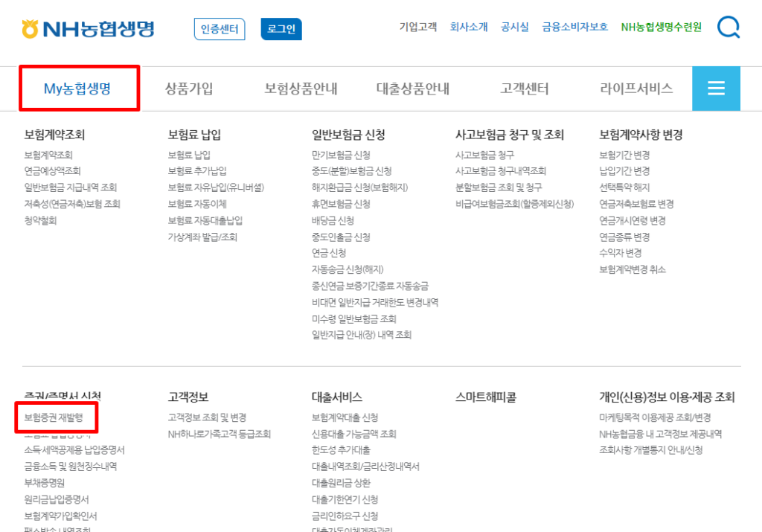Visit NH농협생명수련원 link
762x532 pixels.
pyautogui.click(x=662, y=27)
